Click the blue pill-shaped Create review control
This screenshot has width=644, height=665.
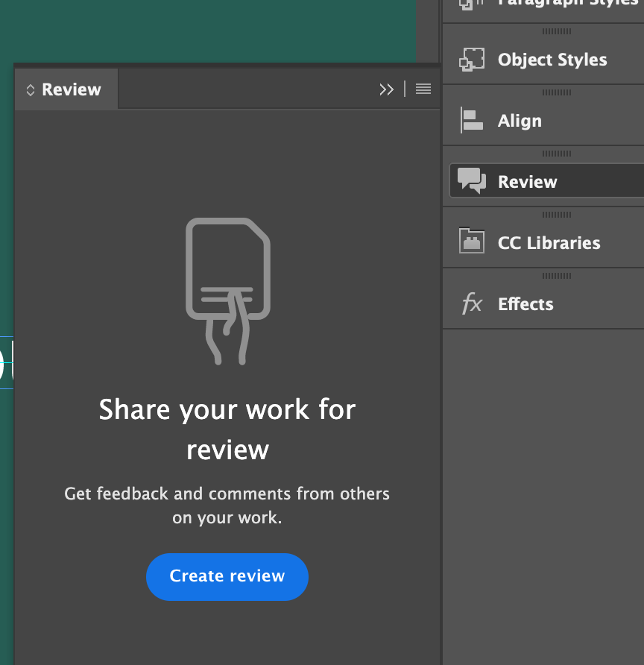coord(227,576)
